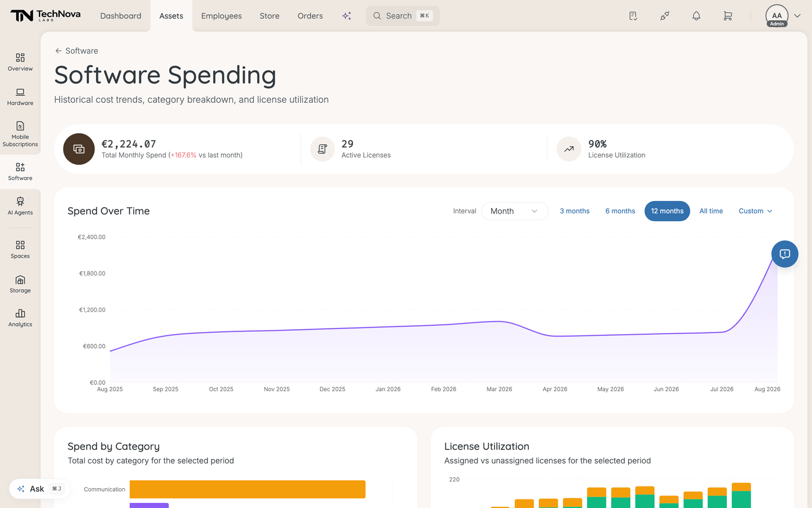Viewport: 812px width, 508px height.
Task: Expand the account menu chevron
Action: [x=797, y=16]
